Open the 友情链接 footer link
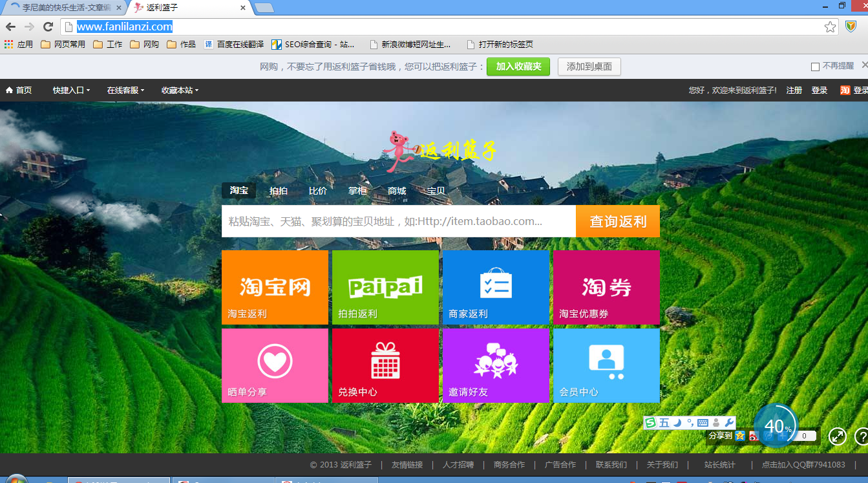 tap(407, 465)
